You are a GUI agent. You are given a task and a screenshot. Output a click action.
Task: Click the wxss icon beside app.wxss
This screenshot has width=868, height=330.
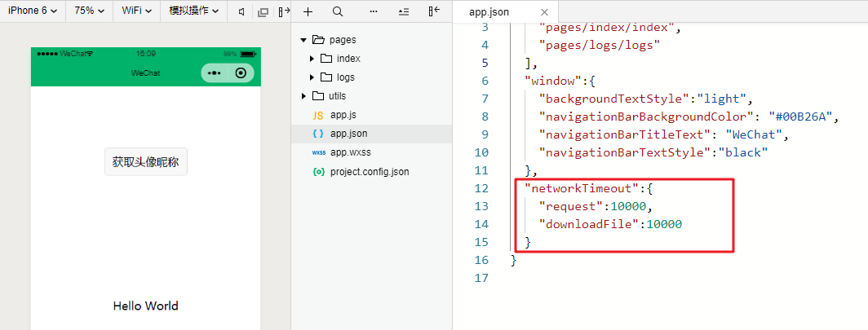coord(319,152)
